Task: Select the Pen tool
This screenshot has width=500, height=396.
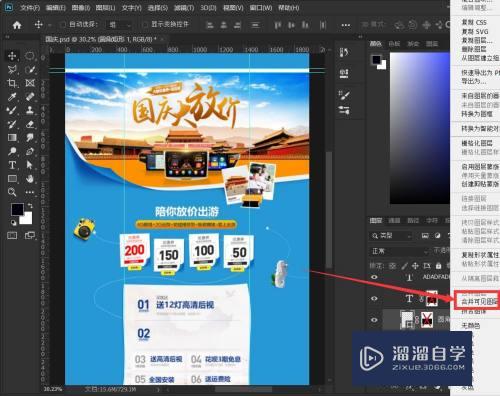Action: (30, 151)
